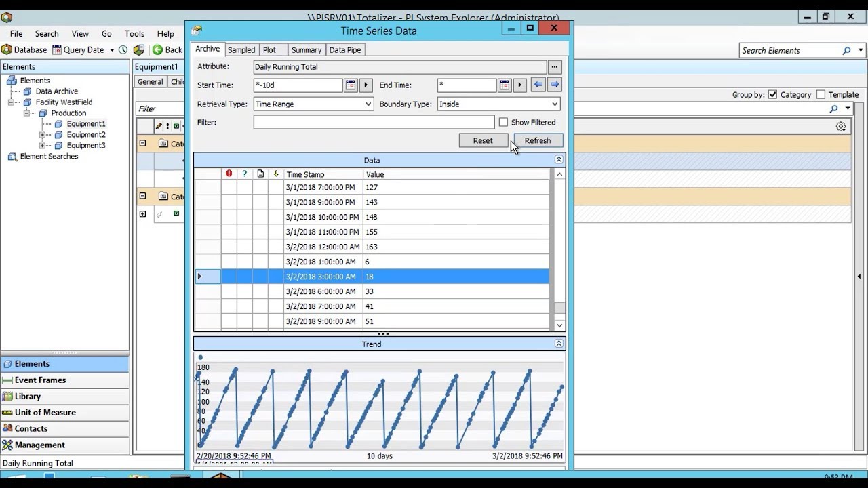Viewport: 868px width, 488px height.
Task: Expand the Equipment3 tree node
Action: pos(42,146)
